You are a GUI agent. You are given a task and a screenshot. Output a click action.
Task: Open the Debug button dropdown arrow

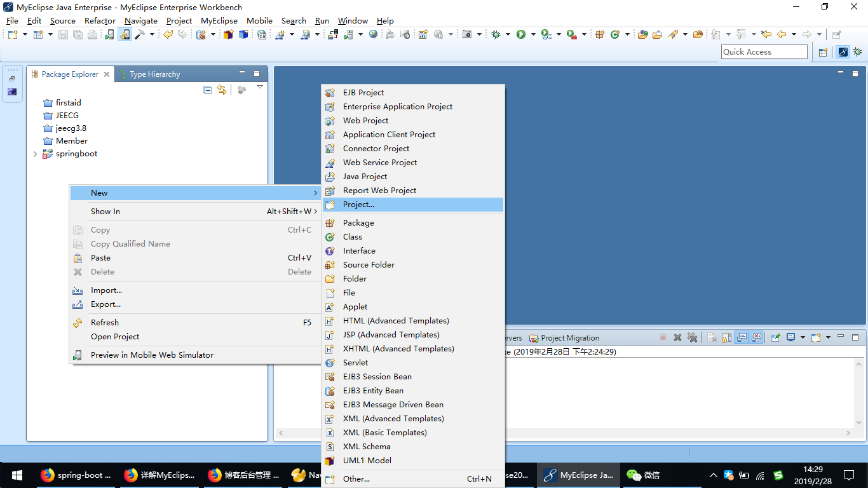click(x=508, y=34)
